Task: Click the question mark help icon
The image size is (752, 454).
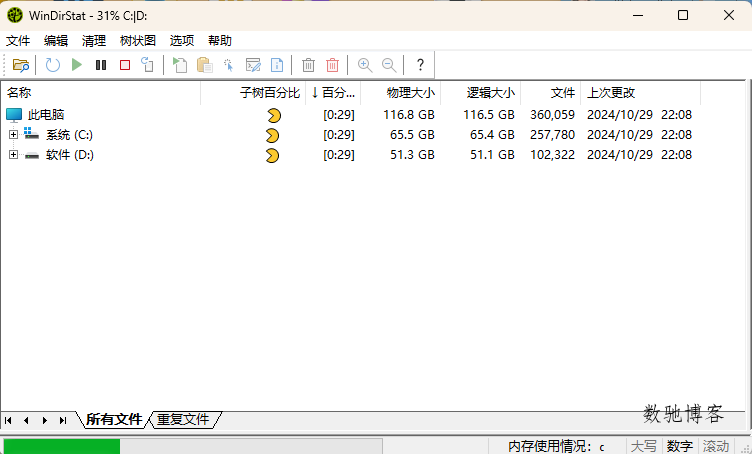Action: 420,65
